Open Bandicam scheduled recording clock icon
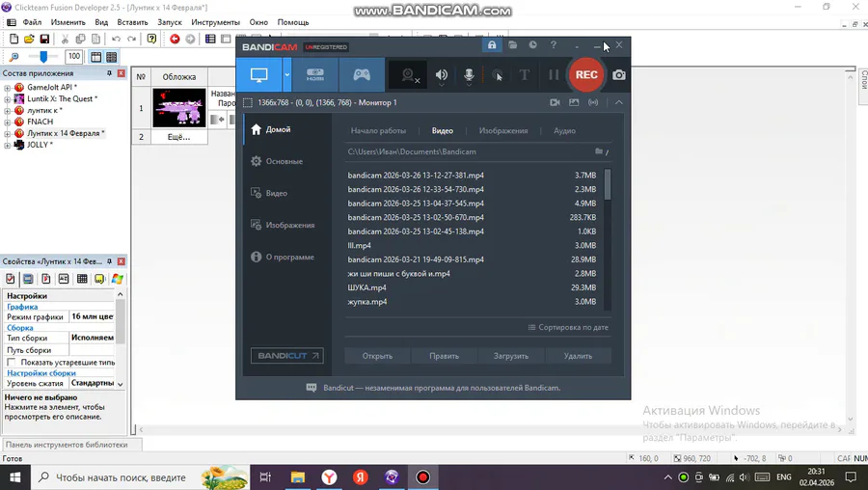Viewport: 868px width, 490px height. click(x=532, y=44)
